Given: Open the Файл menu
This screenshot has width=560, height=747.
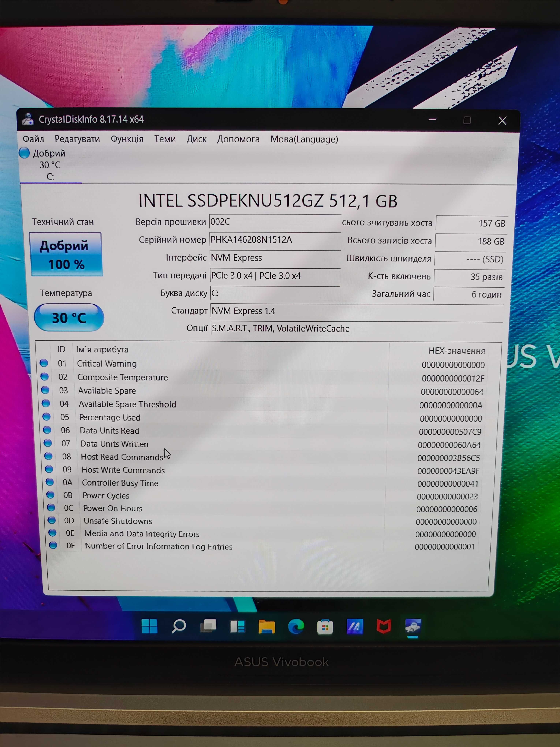Looking at the screenshot, I should coord(33,139).
